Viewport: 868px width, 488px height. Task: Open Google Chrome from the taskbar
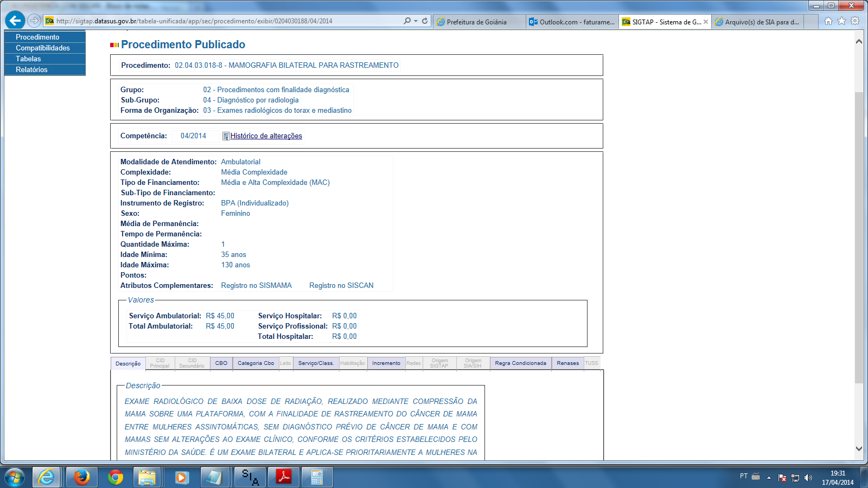(114, 477)
